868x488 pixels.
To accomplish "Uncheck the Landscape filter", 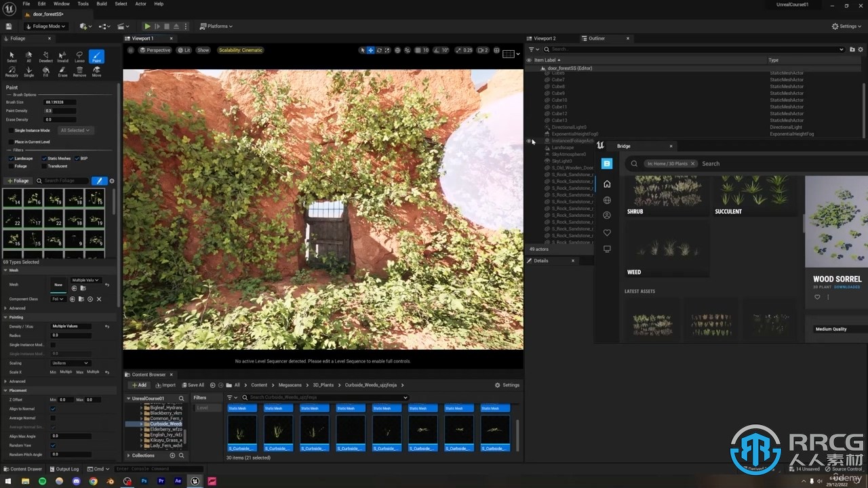I will [11, 159].
